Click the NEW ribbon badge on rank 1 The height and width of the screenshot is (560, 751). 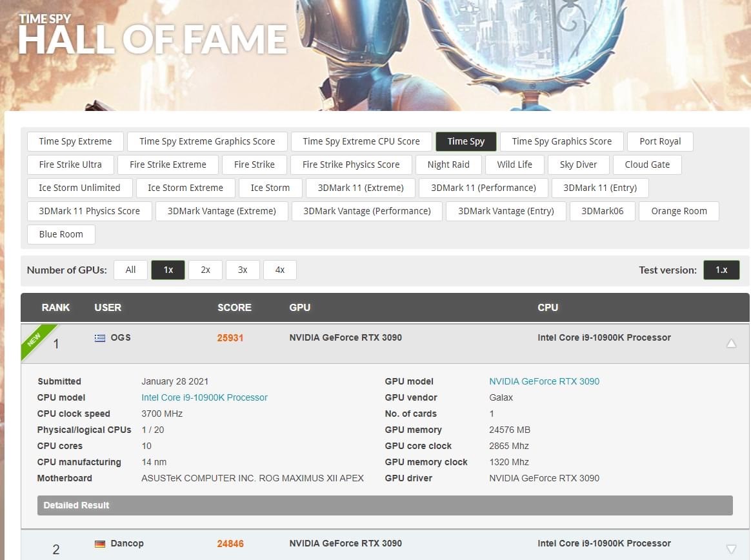pyautogui.click(x=38, y=341)
